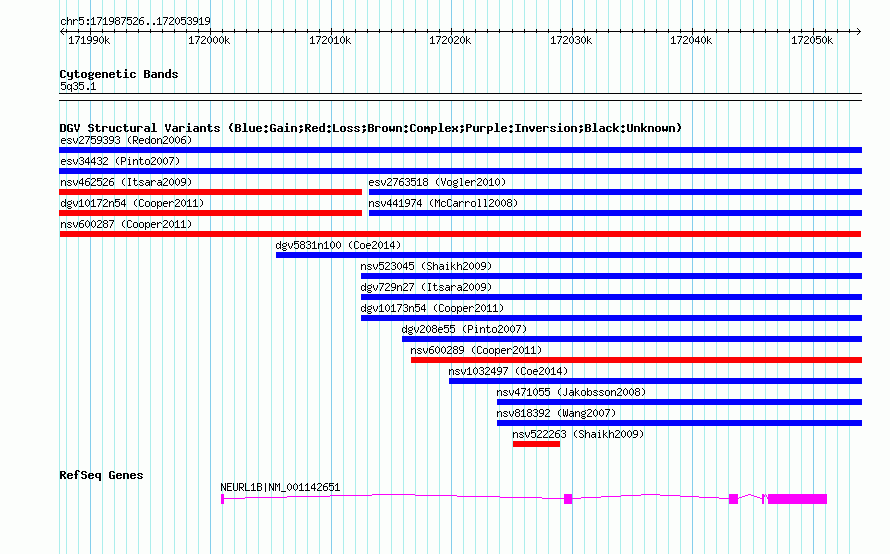Viewport: 890px width, 554px height.
Task: Click the ruler's right arrowhead
Action: pyautogui.click(x=859, y=31)
